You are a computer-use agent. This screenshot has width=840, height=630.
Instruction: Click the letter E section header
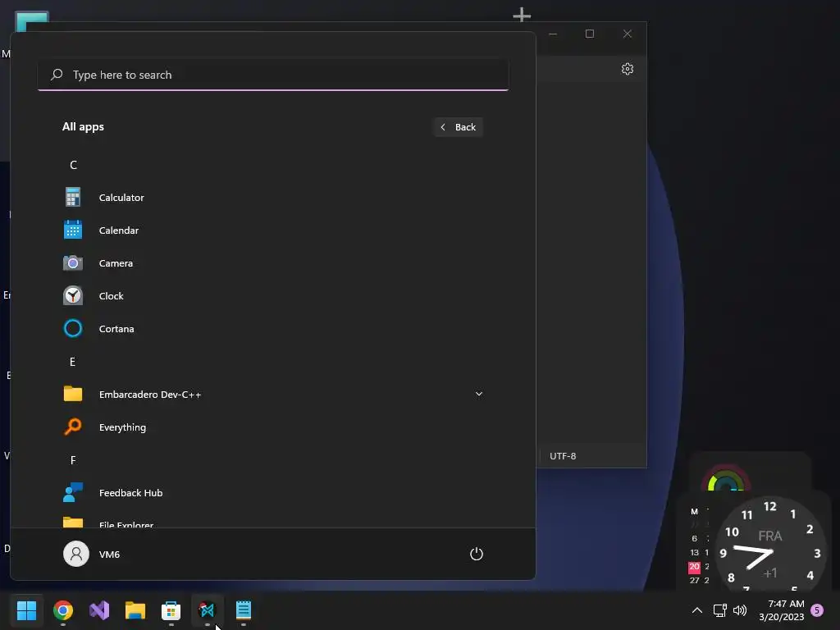point(72,362)
